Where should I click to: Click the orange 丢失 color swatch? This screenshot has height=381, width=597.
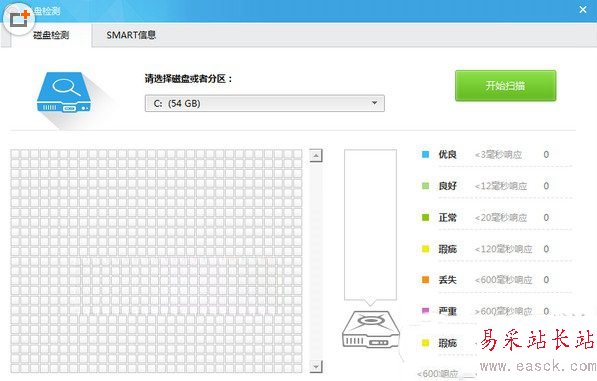point(426,280)
